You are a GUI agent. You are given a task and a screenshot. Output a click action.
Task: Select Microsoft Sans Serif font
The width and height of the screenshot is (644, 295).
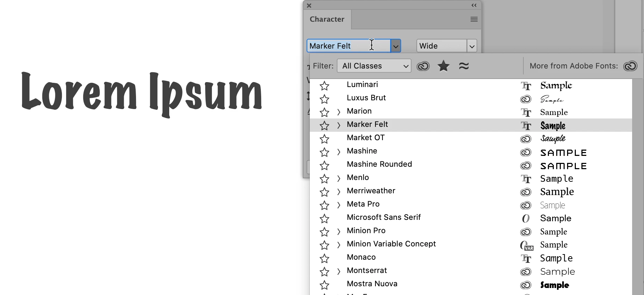pos(384,217)
